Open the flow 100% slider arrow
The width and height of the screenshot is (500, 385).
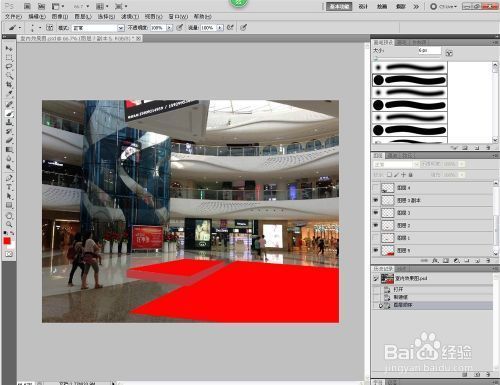click(220, 28)
